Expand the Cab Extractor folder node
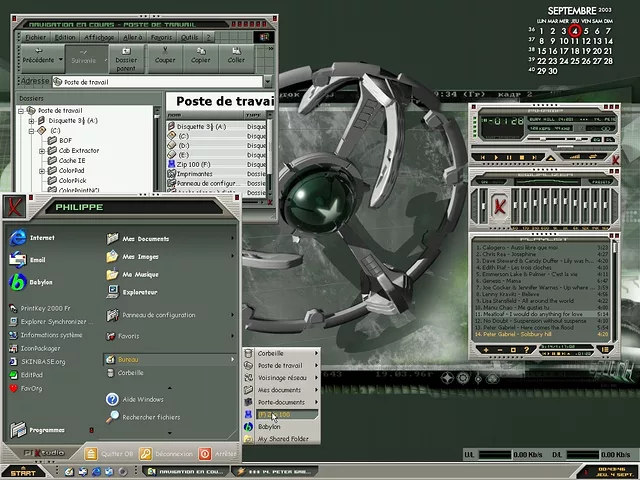The width and height of the screenshot is (640, 480). [x=42, y=151]
